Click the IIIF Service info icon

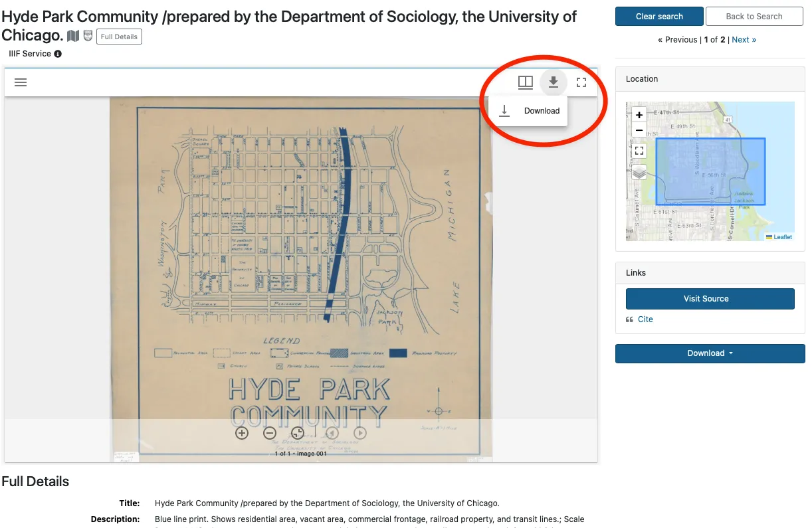58,54
